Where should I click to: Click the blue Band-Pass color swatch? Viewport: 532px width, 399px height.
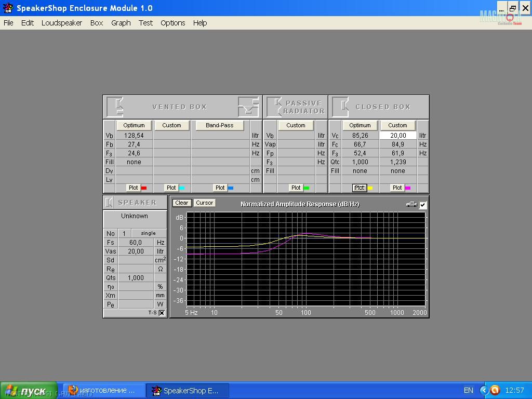pyautogui.click(x=231, y=188)
